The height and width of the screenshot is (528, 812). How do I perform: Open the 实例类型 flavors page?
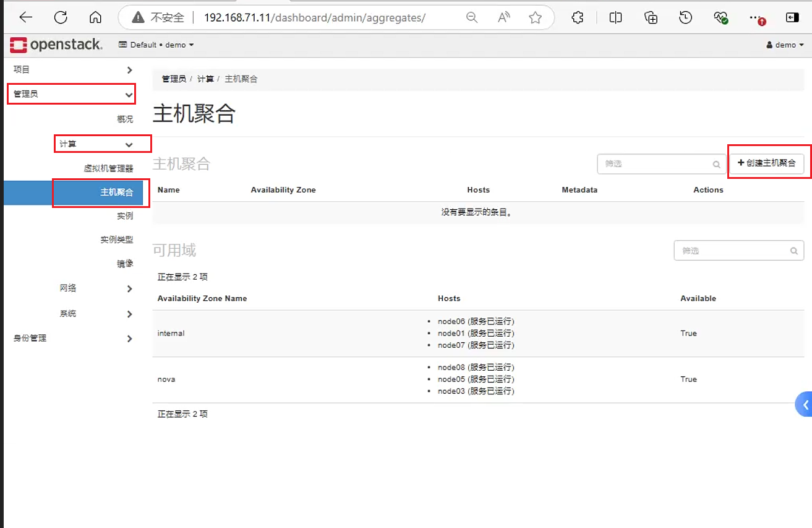coord(117,240)
